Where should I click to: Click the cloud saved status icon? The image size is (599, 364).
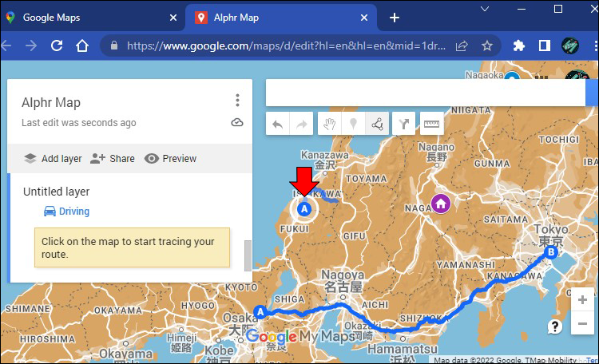[x=237, y=123]
